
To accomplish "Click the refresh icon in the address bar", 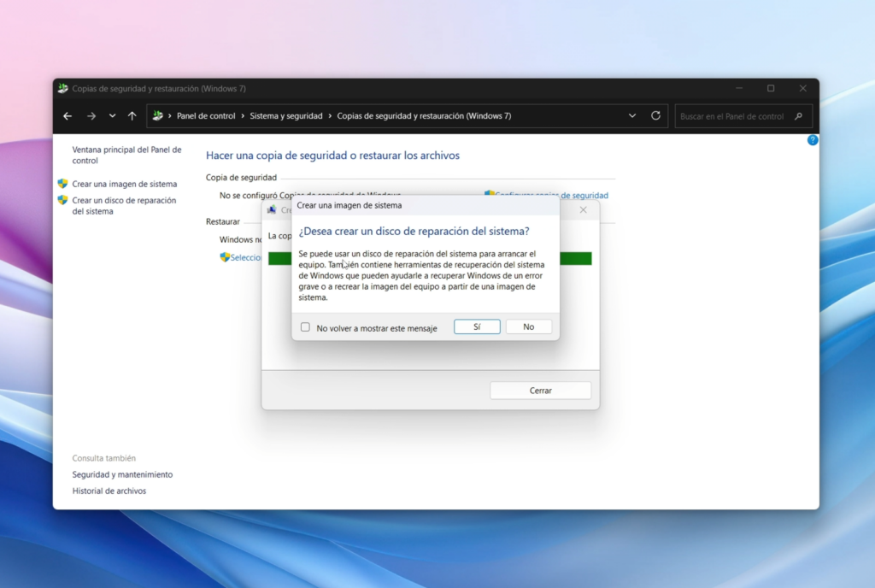I will pyautogui.click(x=655, y=115).
